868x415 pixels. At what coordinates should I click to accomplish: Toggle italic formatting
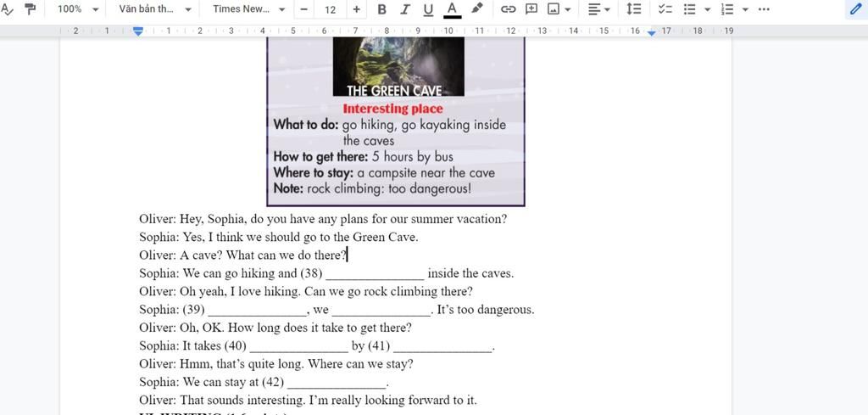(404, 9)
